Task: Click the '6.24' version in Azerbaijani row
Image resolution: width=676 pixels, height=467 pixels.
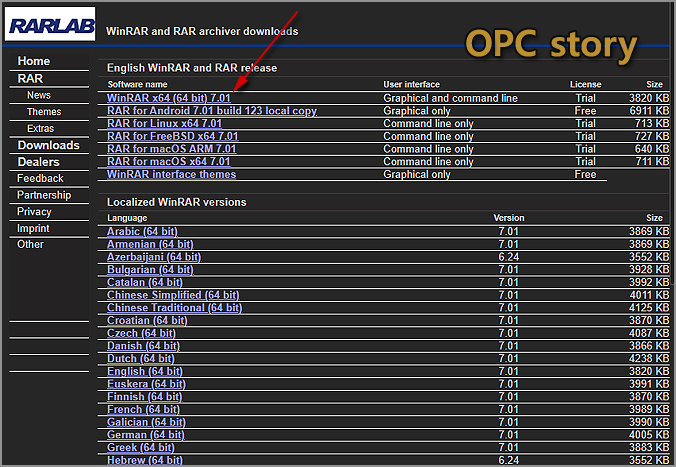Action: [x=509, y=257]
